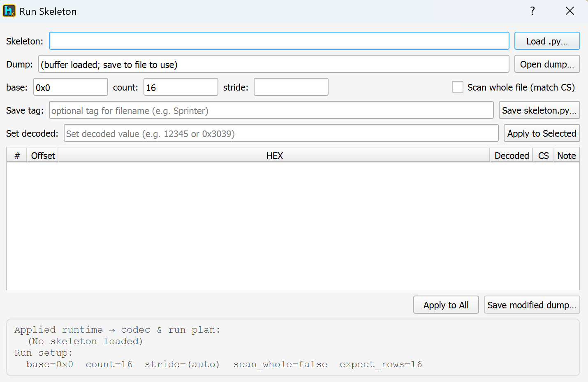The height and width of the screenshot is (382, 588).
Task: Click the count field showing 16
Action: click(x=181, y=87)
